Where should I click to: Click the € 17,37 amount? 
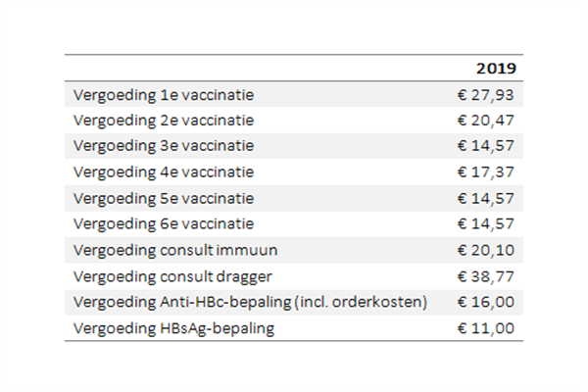487,172
